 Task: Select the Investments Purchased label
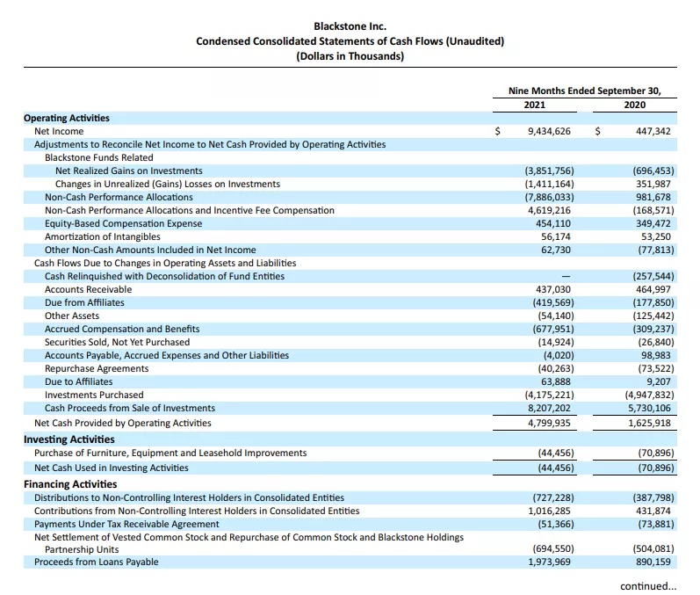(x=94, y=395)
